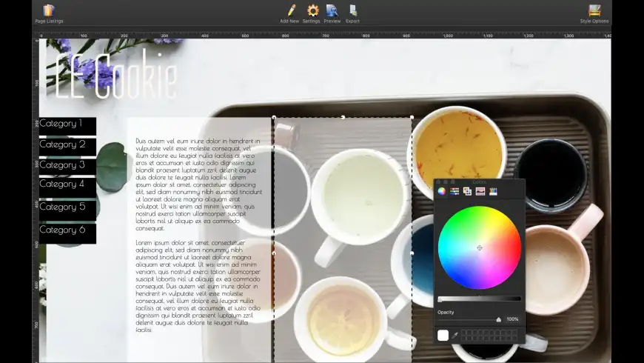Click the Opacity slider handle
This screenshot has width=644, height=363.
point(499,319)
